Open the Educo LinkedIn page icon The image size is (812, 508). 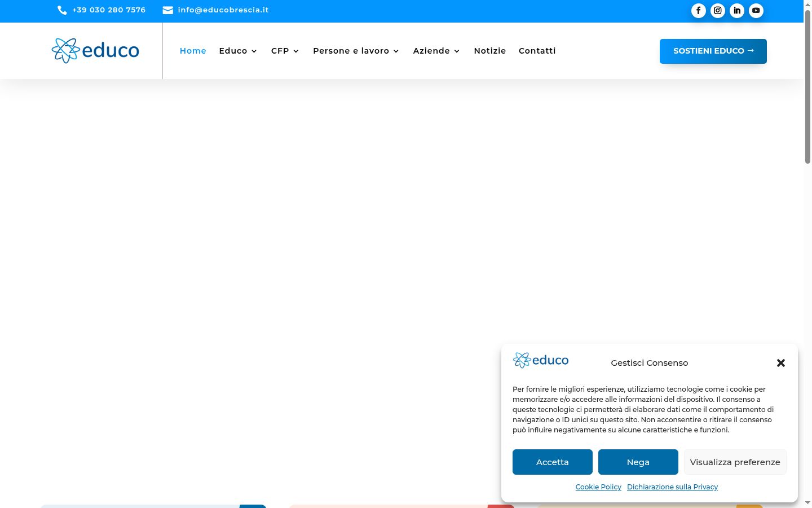tap(737, 11)
